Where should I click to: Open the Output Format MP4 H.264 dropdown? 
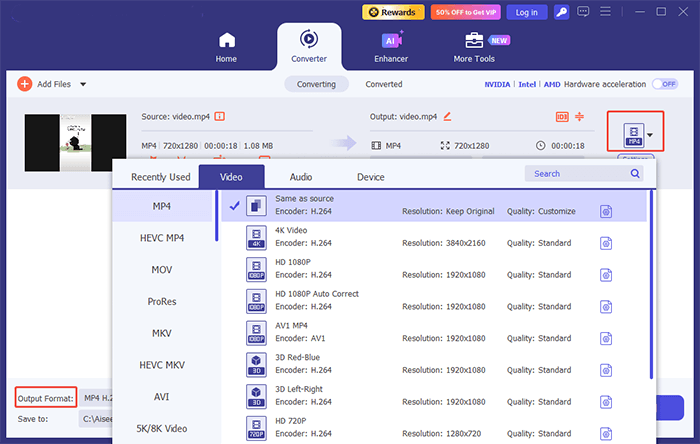click(96, 398)
